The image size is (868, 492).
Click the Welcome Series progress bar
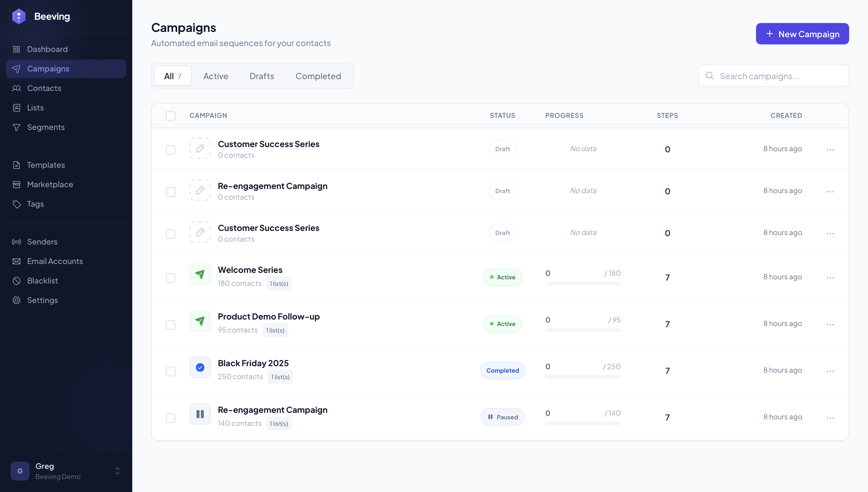coord(583,284)
